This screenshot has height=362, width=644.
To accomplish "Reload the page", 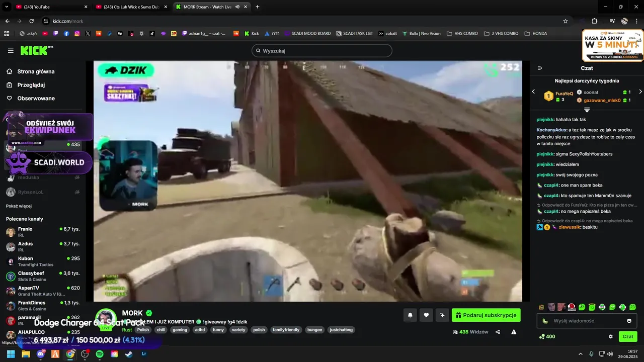I will tap(31, 21).
